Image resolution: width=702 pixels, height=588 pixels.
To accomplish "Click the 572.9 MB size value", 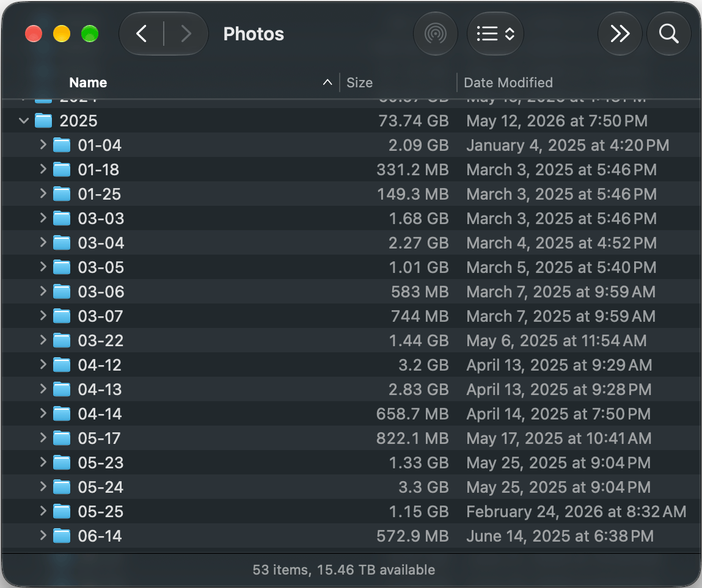I will pos(413,536).
